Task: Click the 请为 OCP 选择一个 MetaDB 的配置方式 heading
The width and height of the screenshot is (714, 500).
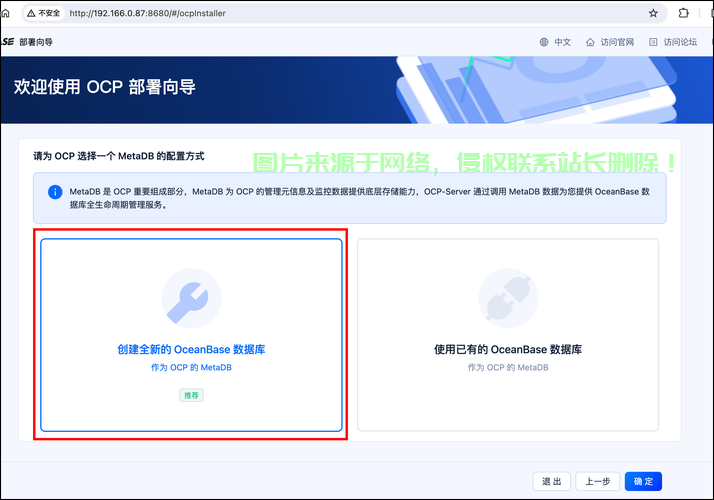Action: click(119, 156)
